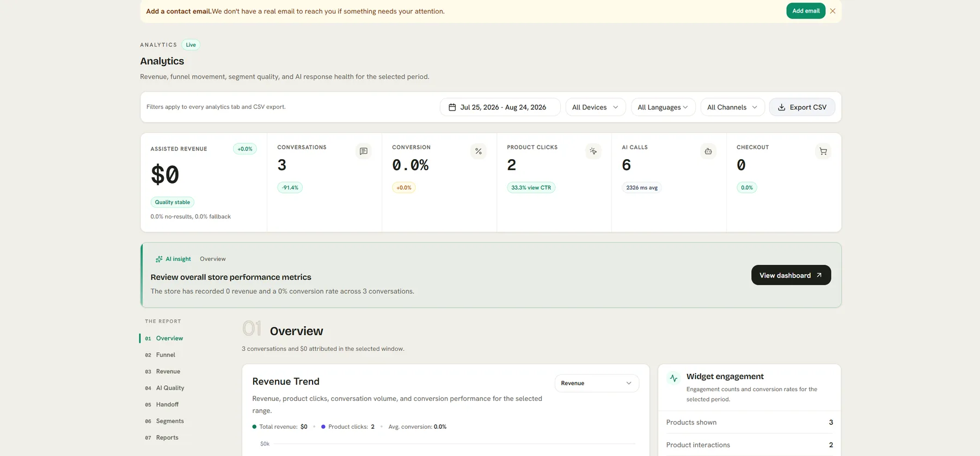Click the download icon in Export CSV
980x456 pixels.
(781, 107)
